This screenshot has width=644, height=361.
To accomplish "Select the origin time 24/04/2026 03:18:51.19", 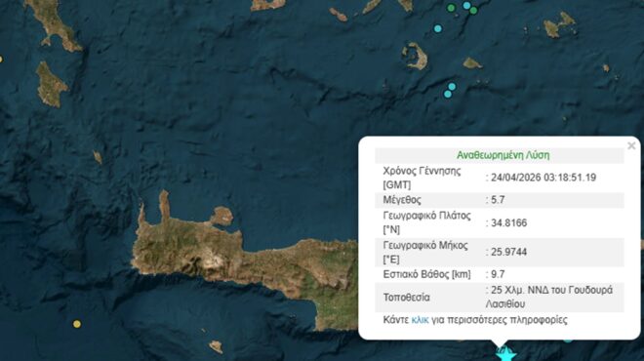I will tap(543, 178).
